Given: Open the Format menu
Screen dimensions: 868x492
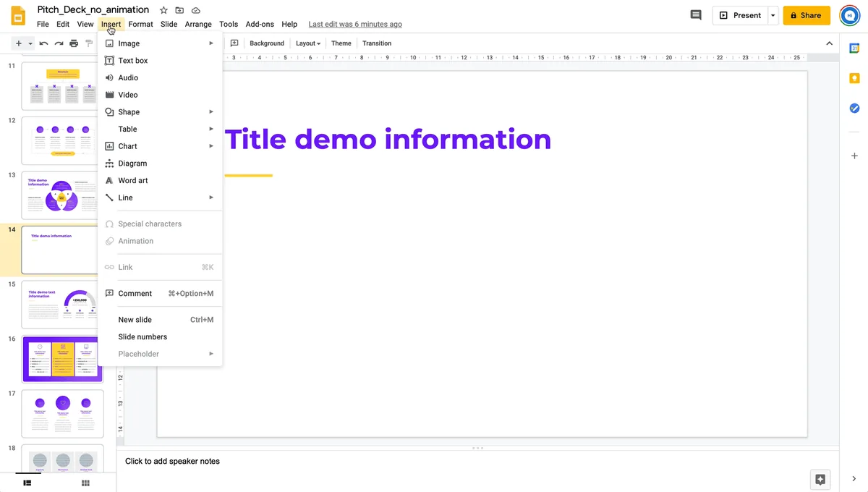Looking at the screenshot, I should pyautogui.click(x=140, y=24).
